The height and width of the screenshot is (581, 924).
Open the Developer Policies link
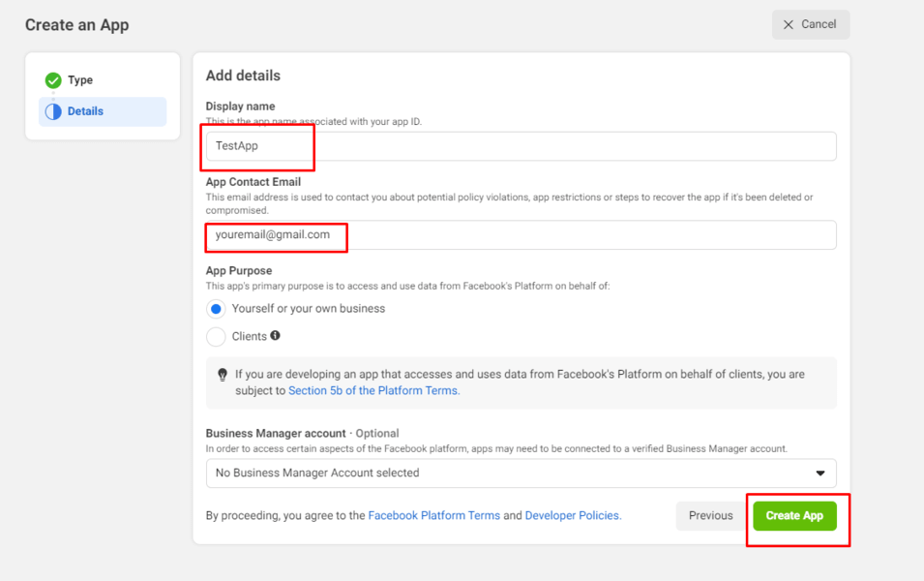572,515
